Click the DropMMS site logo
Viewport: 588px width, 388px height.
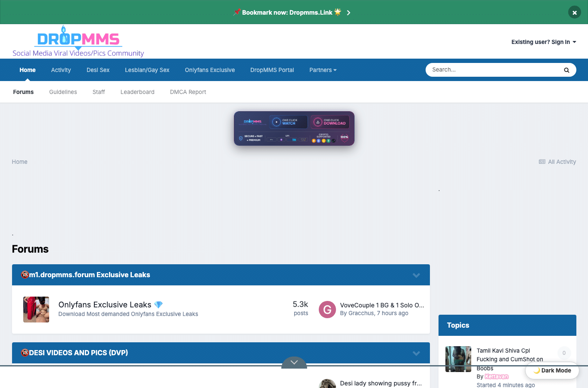78,41
